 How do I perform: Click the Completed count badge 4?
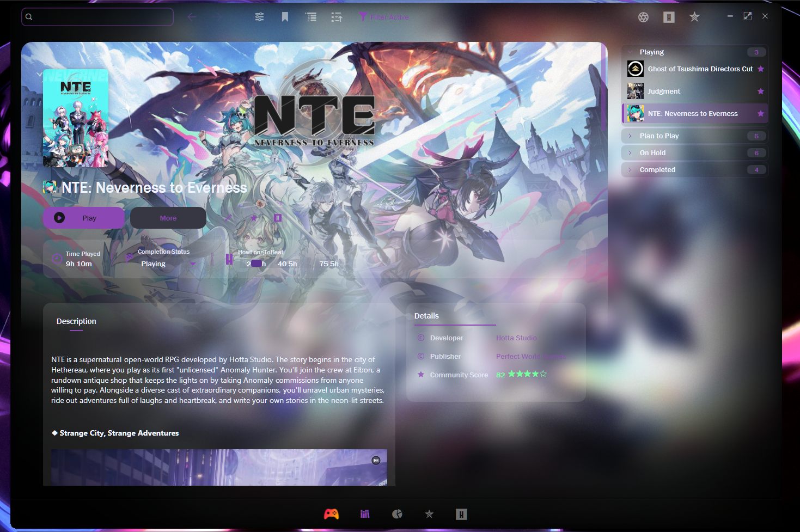(x=756, y=169)
